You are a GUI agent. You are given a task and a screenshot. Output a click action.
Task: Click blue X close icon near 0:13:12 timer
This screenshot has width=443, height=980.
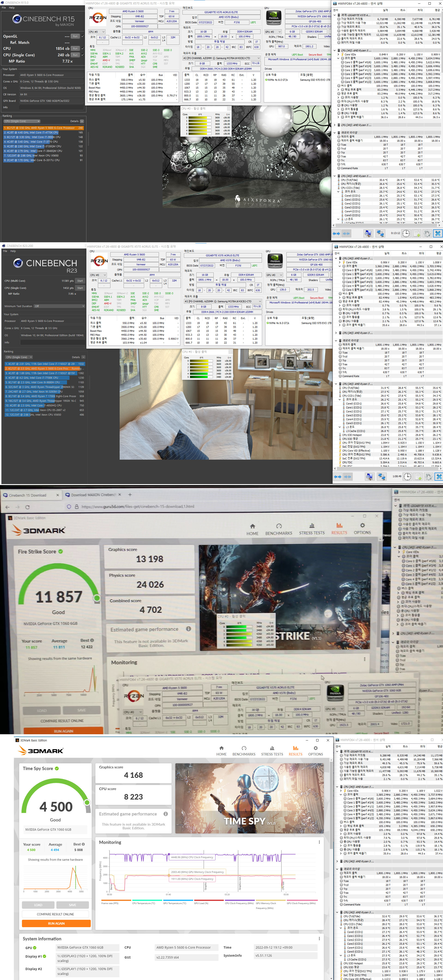(438, 233)
